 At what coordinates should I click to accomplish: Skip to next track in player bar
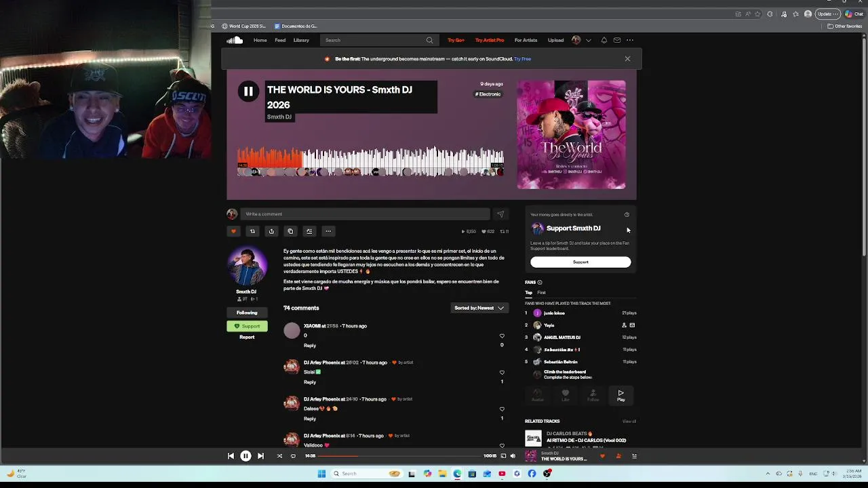click(260, 456)
